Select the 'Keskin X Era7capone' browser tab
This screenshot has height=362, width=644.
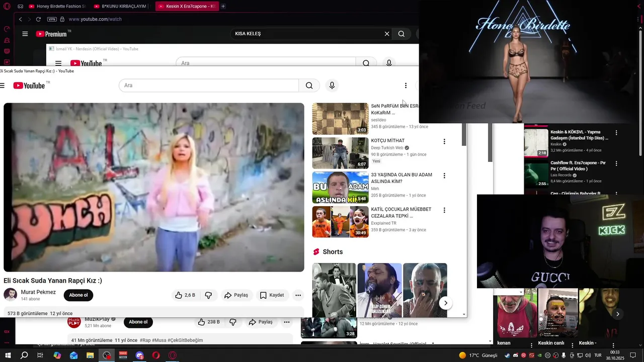186,6
